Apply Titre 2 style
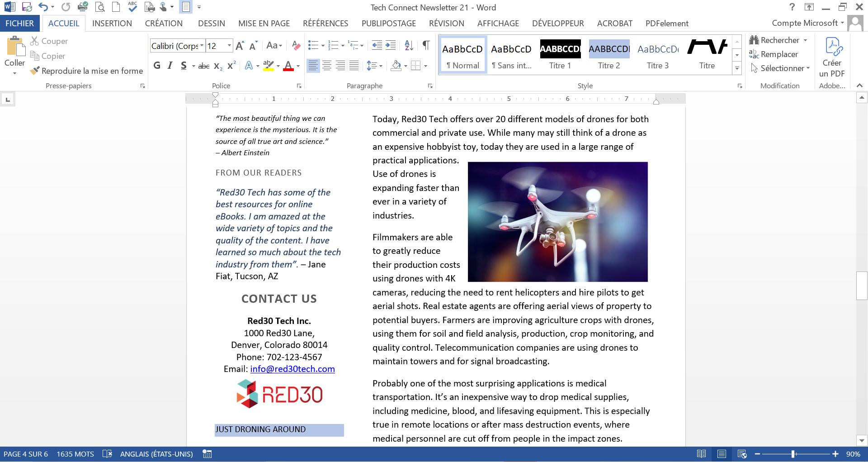This screenshot has height=462, width=868. click(x=609, y=55)
